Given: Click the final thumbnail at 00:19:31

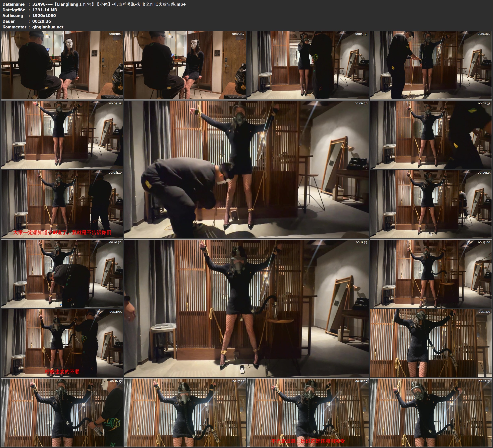Looking at the screenshot, I should pyautogui.click(x=431, y=412).
